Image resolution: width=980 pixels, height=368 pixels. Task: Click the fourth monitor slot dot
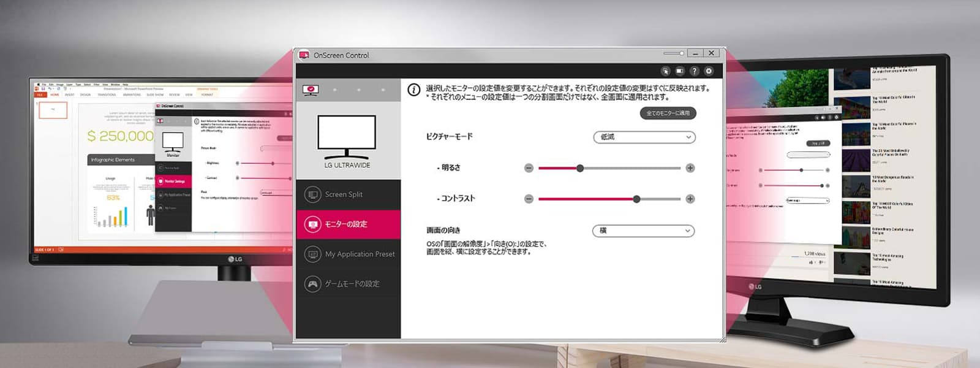[x=383, y=90]
